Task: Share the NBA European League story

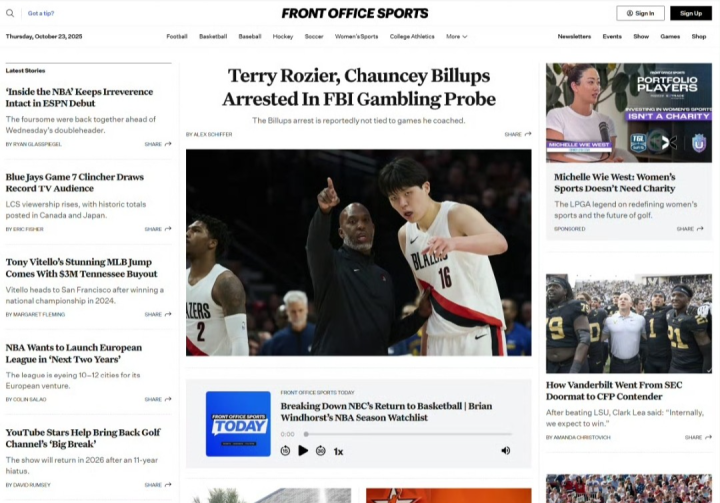Action: point(158,399)
